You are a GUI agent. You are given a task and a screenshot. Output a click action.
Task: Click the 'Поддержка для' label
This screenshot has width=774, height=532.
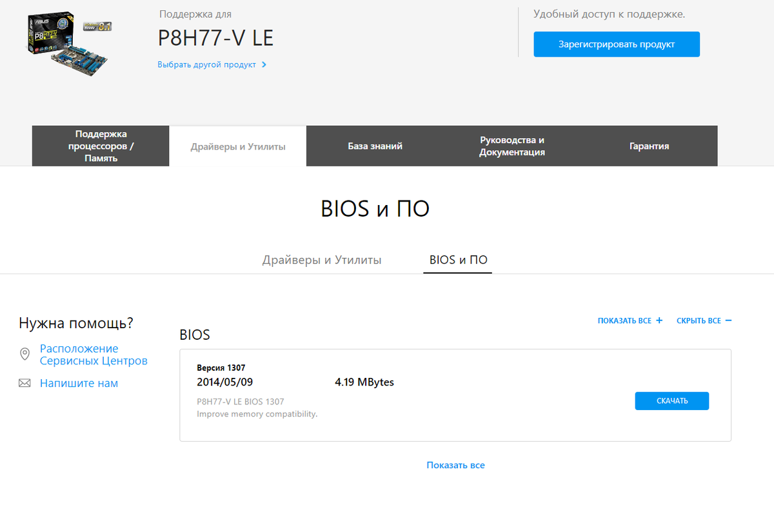point(195,14)
